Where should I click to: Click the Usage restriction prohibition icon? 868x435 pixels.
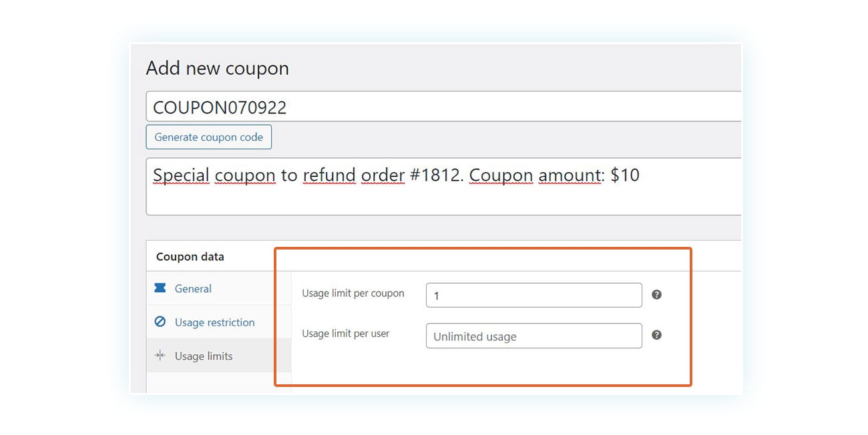pyautogui.click(x=160, y=322)
